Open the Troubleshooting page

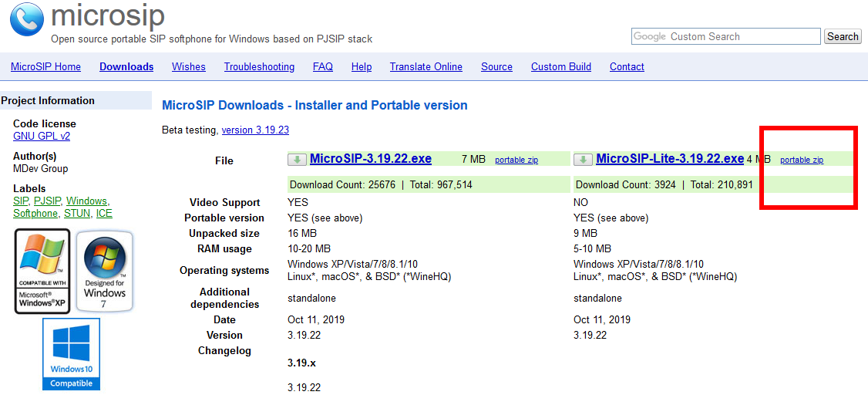point(259,67)
